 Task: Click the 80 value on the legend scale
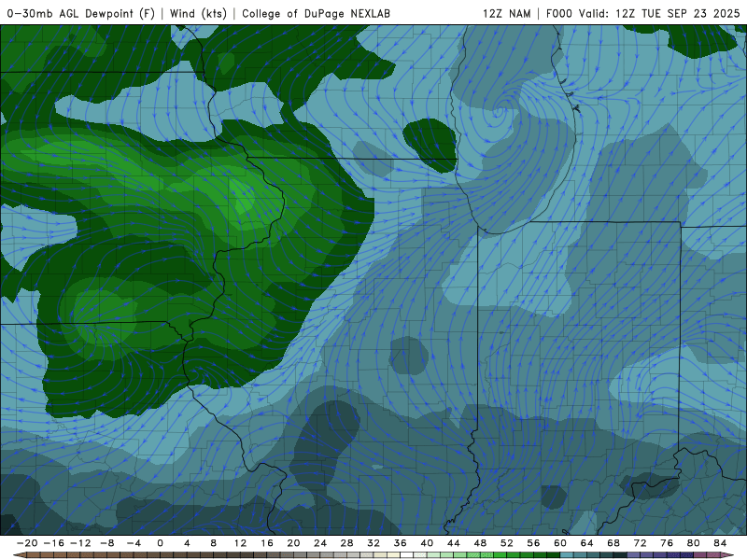[694, 543]
